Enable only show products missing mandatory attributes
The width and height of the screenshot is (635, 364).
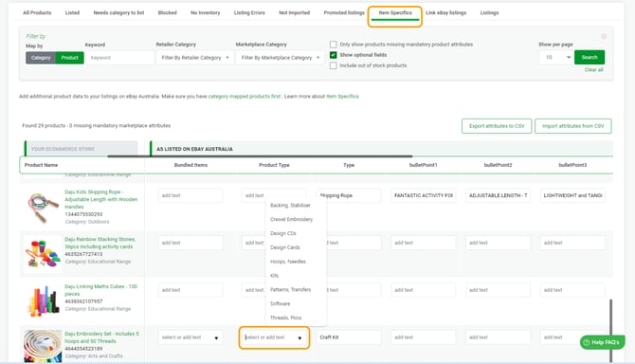click(x=334, y=45)
